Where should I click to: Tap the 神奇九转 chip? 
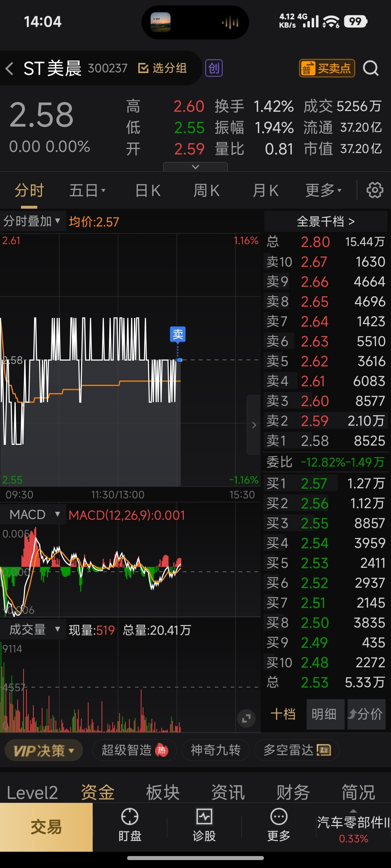(216, 750)
